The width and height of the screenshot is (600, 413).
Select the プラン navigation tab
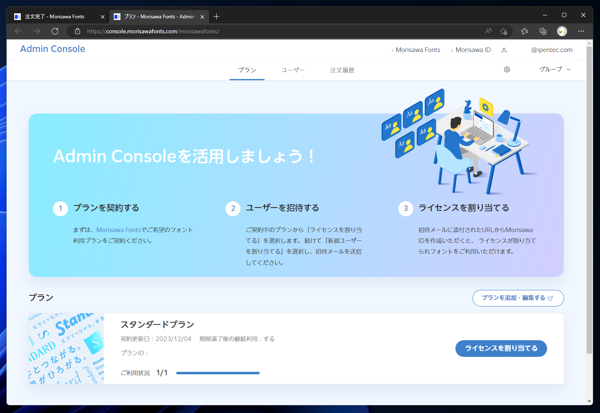(x=247, y=70)
